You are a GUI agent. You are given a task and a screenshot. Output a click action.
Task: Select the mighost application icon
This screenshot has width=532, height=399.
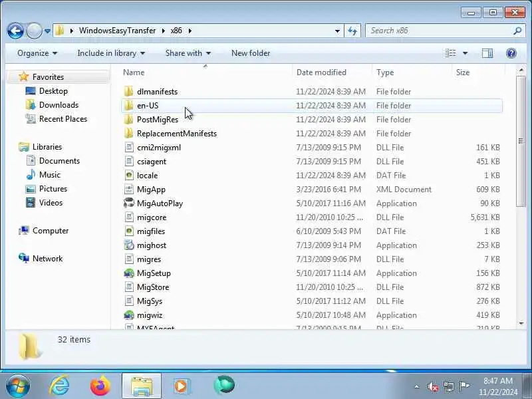(128, 245)
